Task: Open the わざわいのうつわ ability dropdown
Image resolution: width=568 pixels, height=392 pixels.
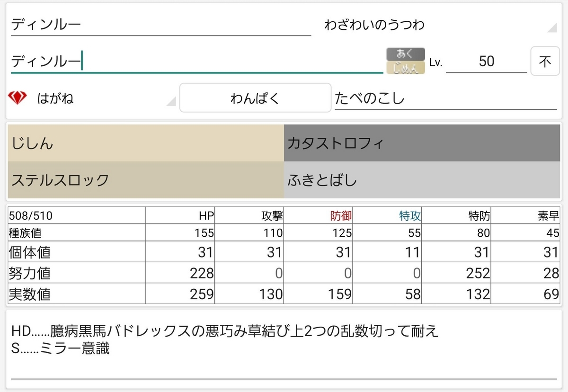Action: 440,25
